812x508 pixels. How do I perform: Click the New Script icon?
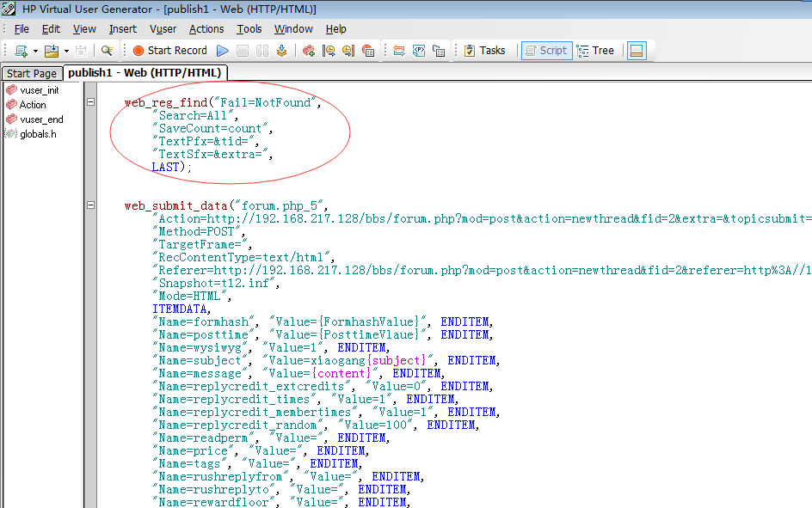tap(22, 51)
